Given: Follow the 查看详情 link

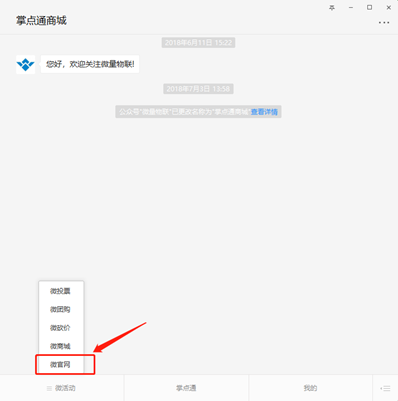Looking at the screenshot, I should click(264, 112).
